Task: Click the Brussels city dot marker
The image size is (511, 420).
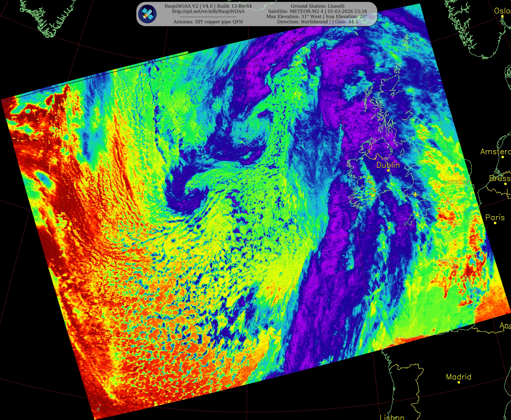Action: pos(505,184)
